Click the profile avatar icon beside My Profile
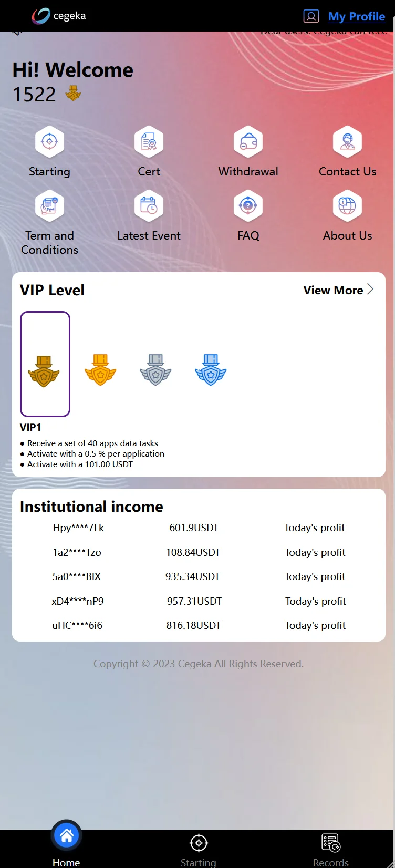Image resolution: width=395 pixels, height=868 pixels. tap(311, 16)
